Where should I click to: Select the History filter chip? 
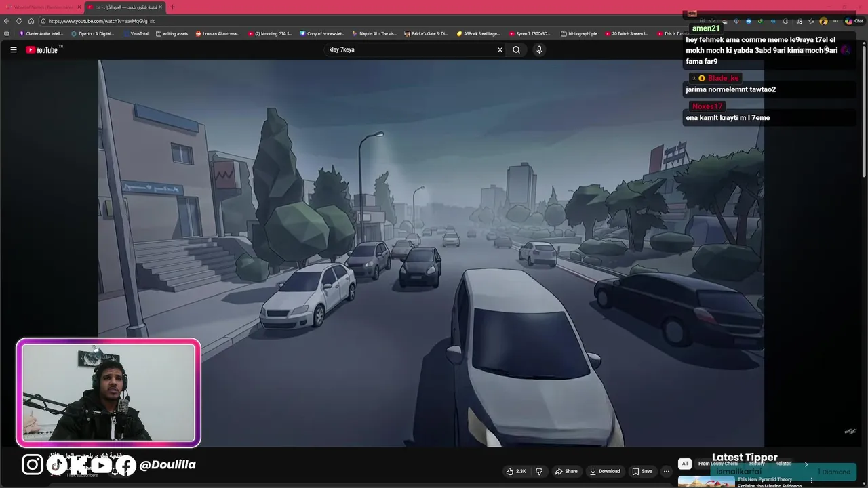pos(757,464)
